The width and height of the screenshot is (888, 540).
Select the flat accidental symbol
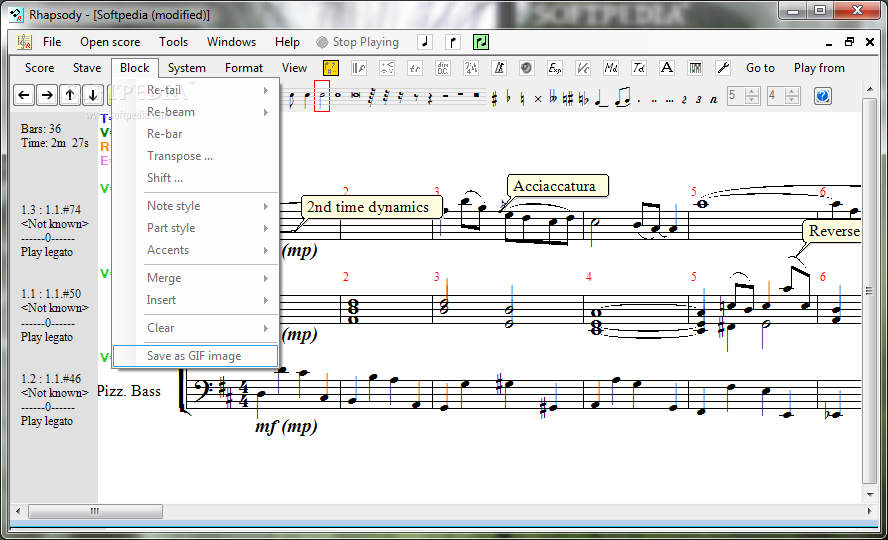pos(508,97)
